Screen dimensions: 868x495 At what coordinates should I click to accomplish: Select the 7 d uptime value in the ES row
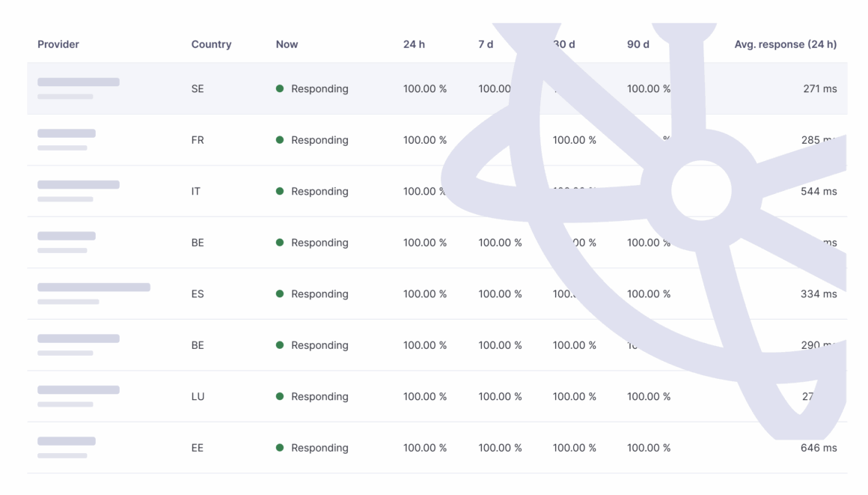[x=500, y=294]
